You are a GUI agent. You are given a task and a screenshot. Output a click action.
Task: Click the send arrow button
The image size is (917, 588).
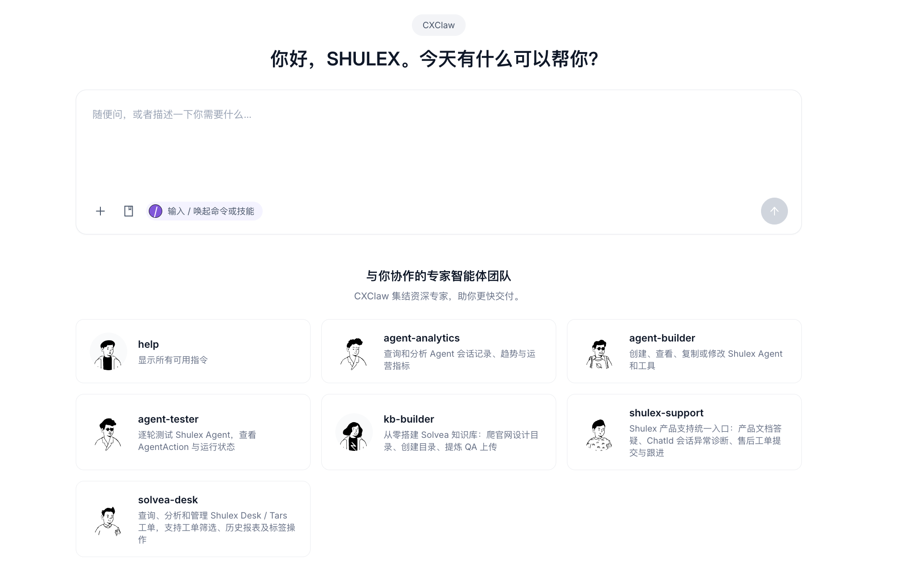click(774, 211)
